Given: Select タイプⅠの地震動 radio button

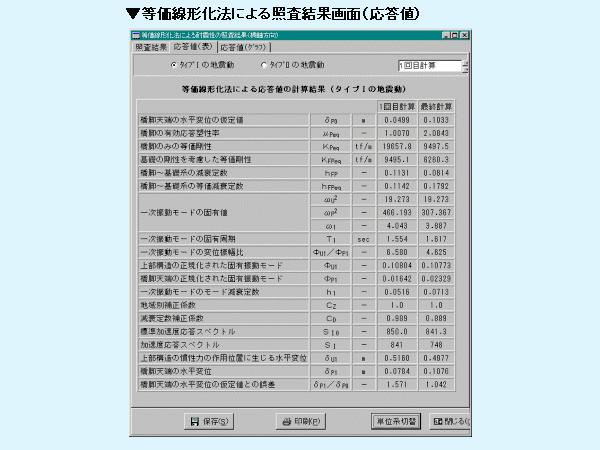Looking at the screenshot, I should (x=173, y=66).
